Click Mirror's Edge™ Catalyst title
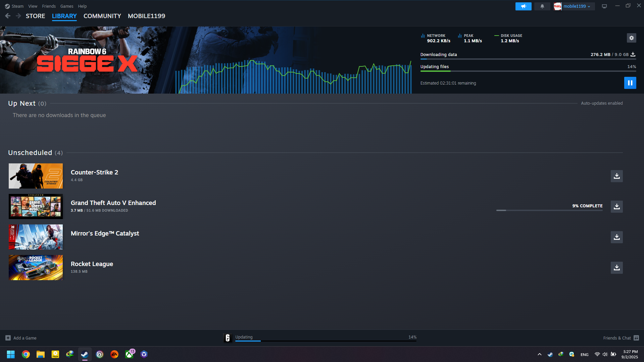The width and height of the screenshot is (644, 362). (105, 234)
